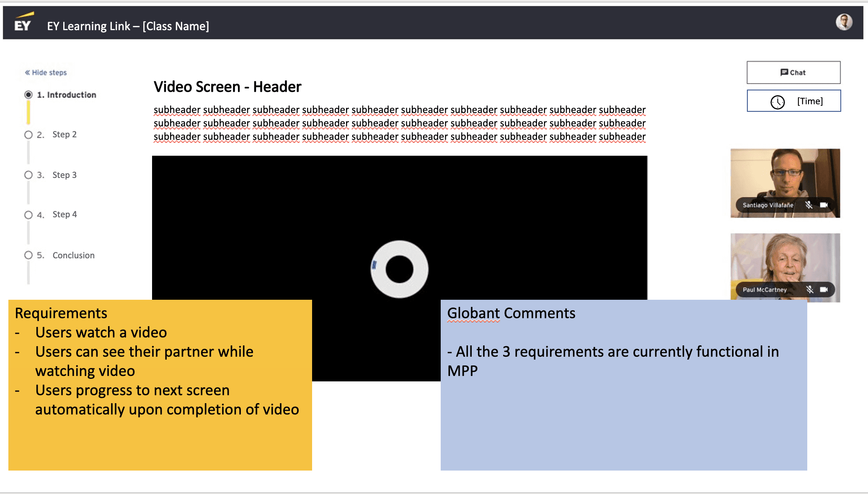
Task: Click the loading spinner in video player
Action: pos(399,269)
